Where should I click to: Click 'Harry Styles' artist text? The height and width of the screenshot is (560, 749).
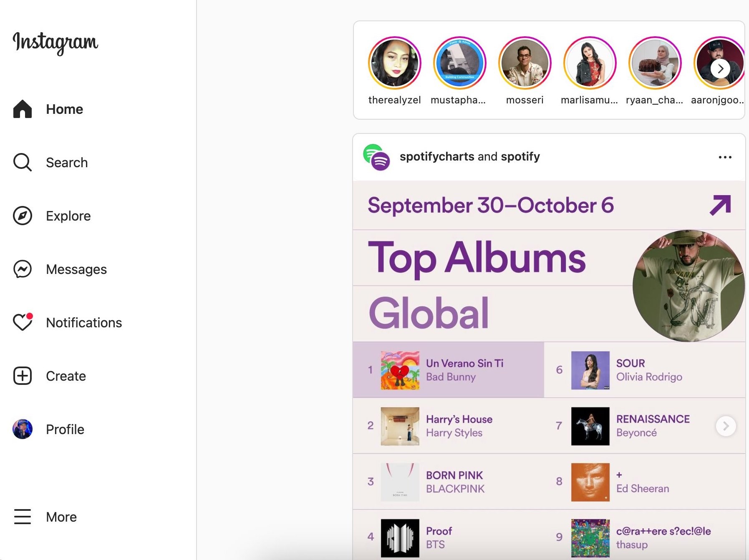click(x=454, y=433)
